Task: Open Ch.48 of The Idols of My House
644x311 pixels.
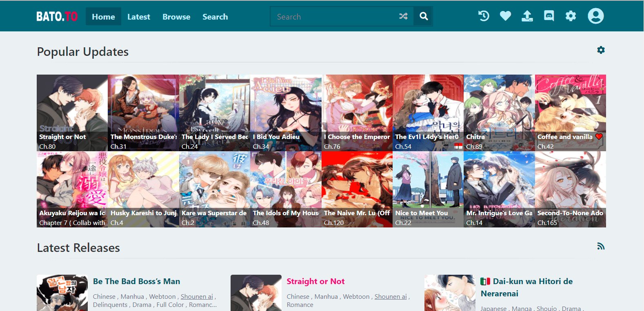Action: click(261, 223)
